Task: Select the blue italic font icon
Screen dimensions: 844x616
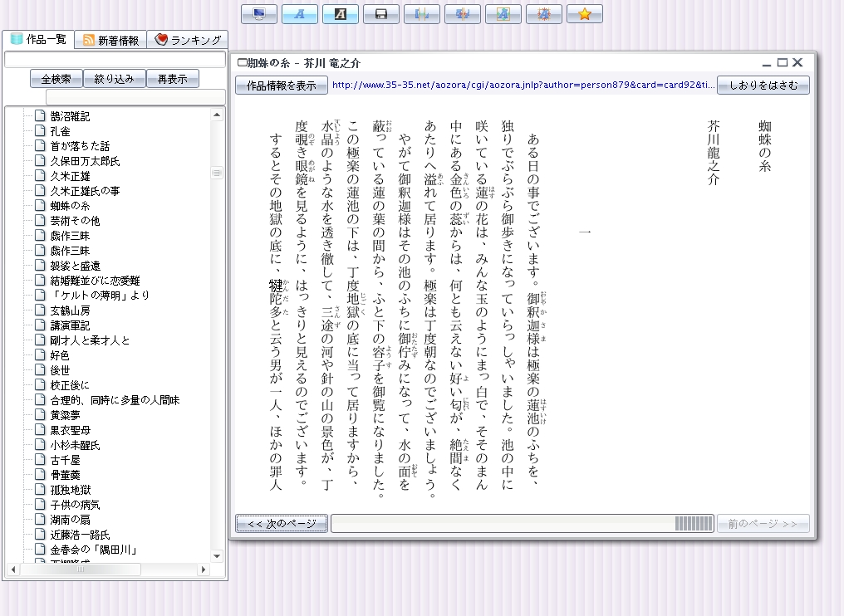Action: (x=300, y=14)
